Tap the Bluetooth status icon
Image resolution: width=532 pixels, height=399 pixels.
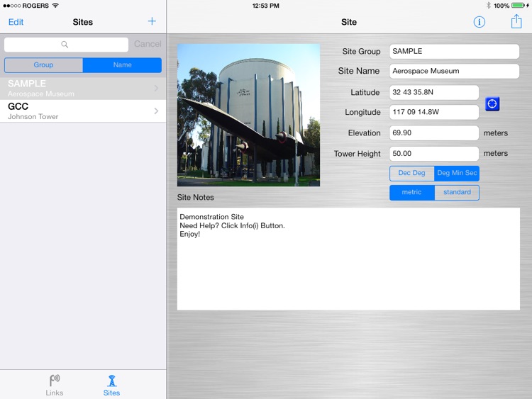click(x=488, y=6)
